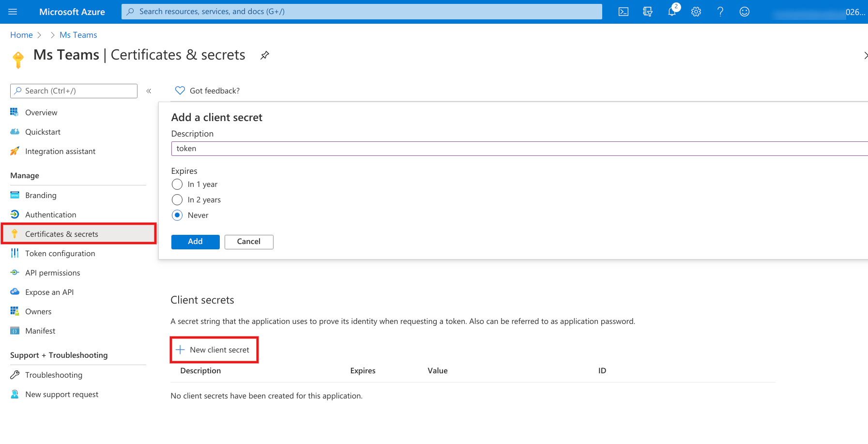The width and height of the screenshot is (868, 444).
Task: Go to Token configuration page
Action: click(x=60, y=254)
